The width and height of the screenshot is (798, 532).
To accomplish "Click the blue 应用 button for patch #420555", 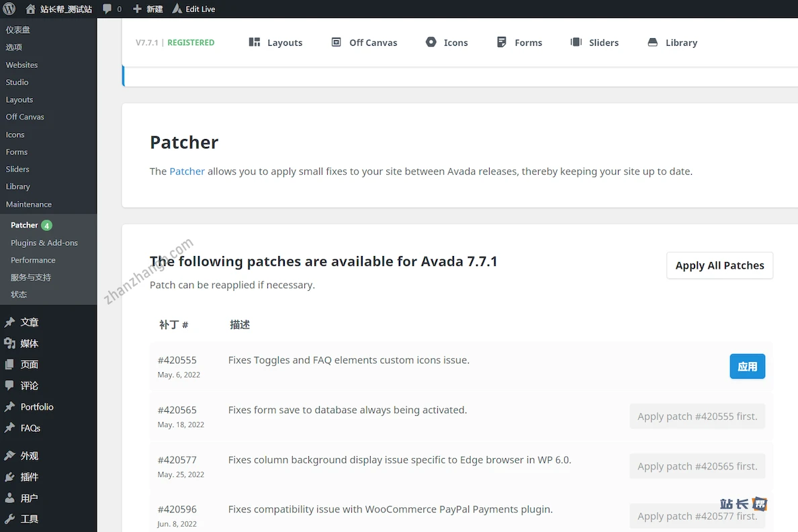I will tap(747, 367).
